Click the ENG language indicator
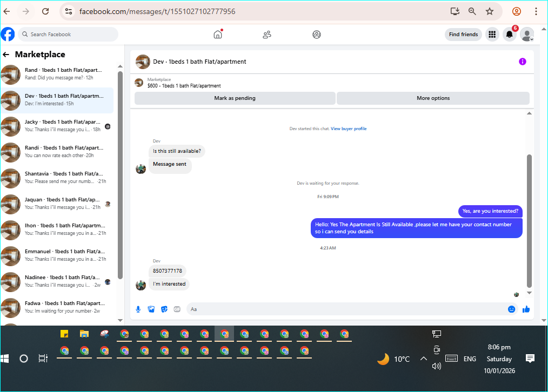Image resolution: width=548 pixels, height=392 pixels. click(470, 359)
